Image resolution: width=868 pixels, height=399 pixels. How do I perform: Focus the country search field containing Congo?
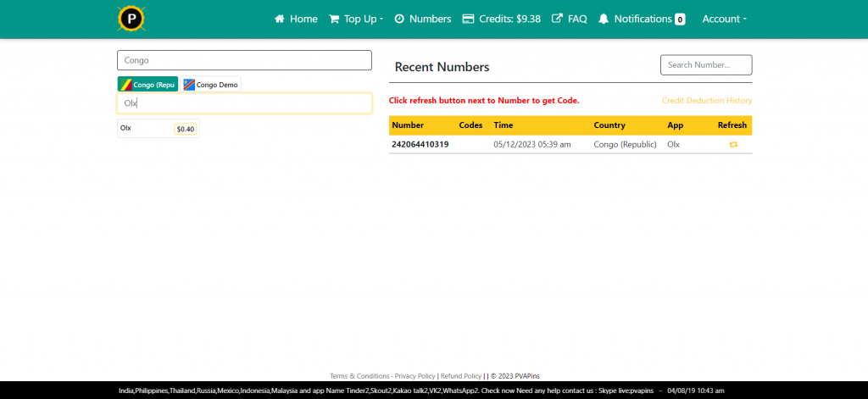click(x=244, y=60)
